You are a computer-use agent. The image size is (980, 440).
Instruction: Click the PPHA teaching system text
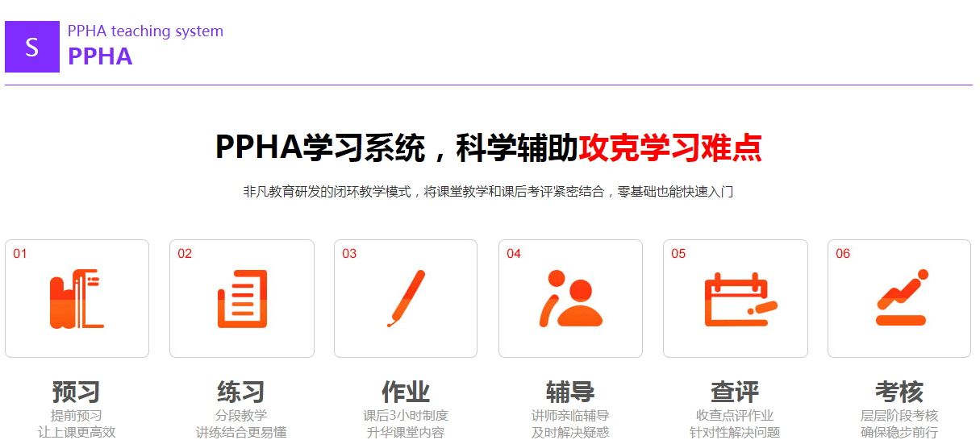[x=145, y=31]
